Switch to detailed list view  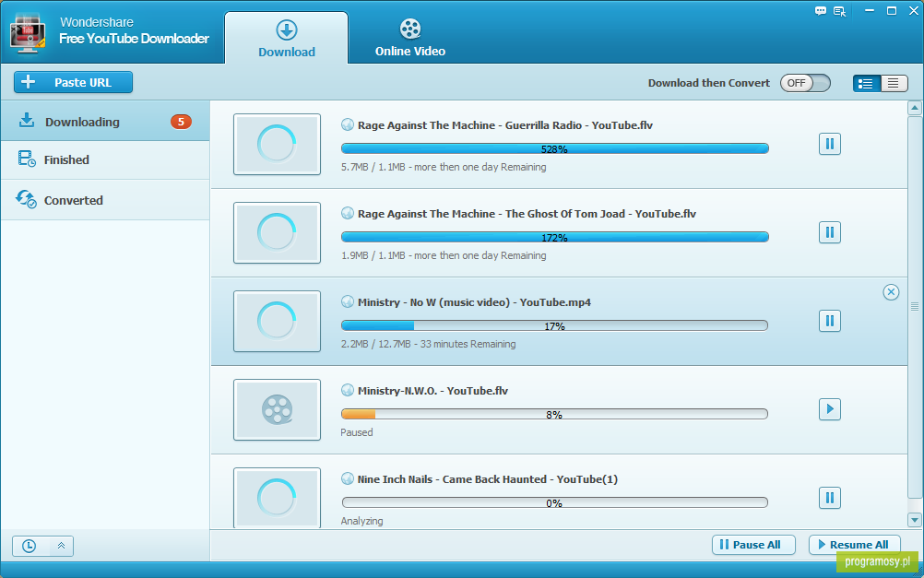866,83
